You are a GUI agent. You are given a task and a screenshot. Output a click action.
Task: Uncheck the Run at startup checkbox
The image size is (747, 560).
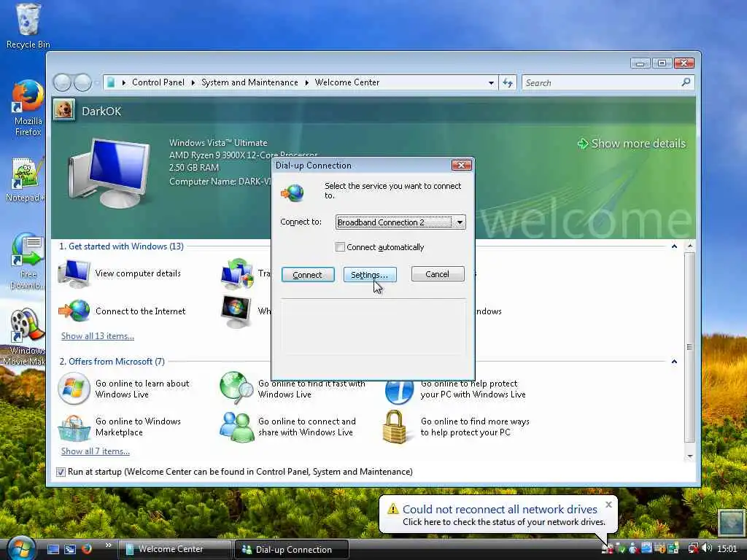click(61, 472)
